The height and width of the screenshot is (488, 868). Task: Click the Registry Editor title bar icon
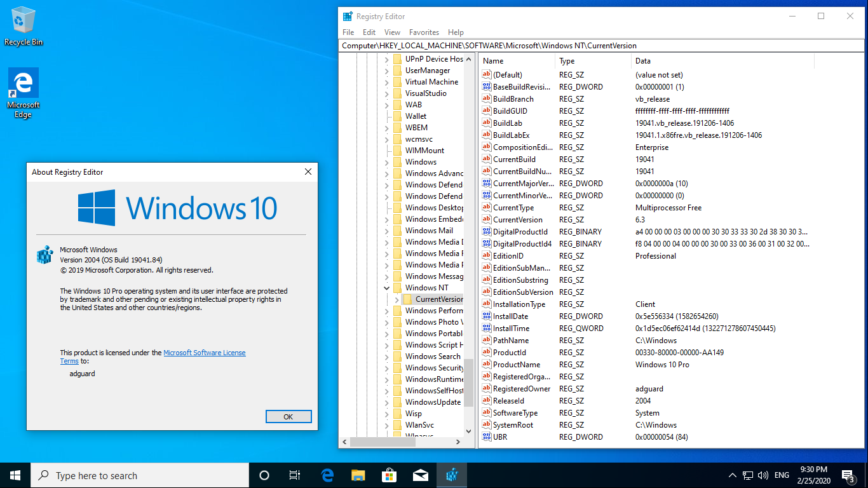(348, 17)
